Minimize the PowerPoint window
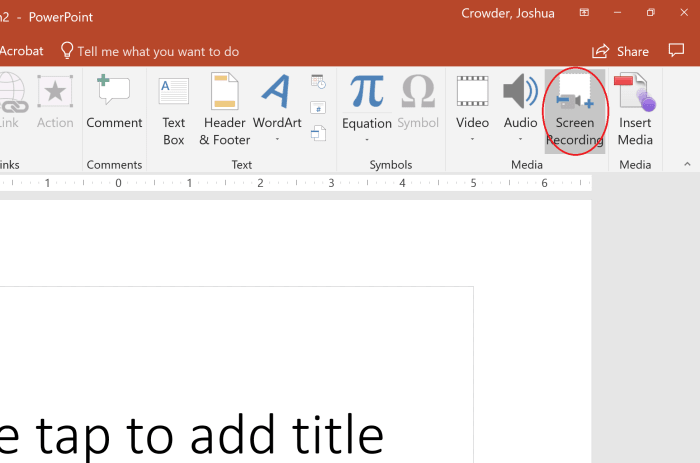This screenshot has width=700, height=463. 617,13
